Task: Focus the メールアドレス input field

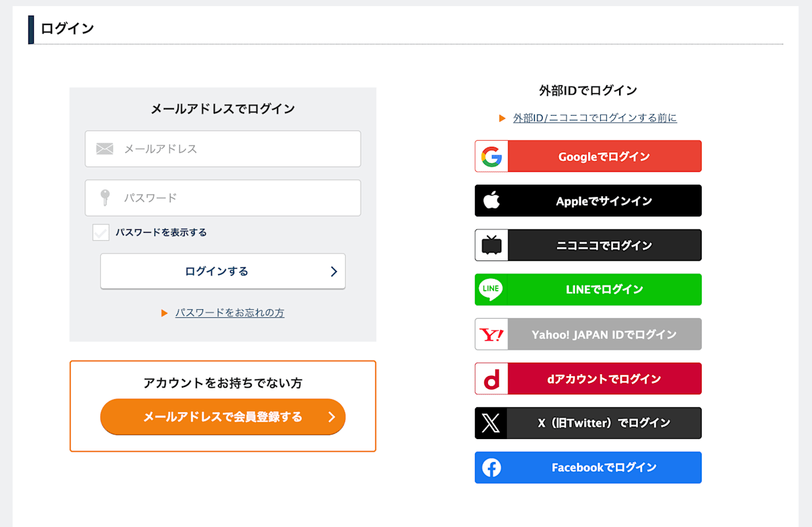Action: tap(223, 149)
